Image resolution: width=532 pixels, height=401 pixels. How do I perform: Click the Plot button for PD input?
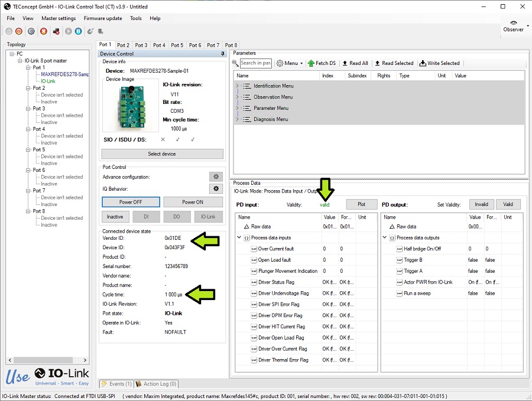tap(361, 204)
